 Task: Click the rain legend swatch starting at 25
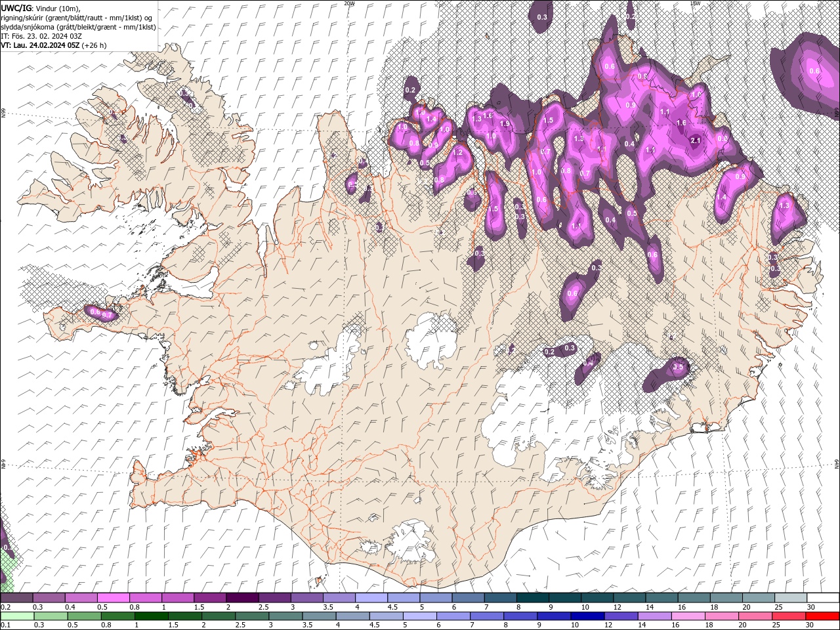[x=789, y=616]
